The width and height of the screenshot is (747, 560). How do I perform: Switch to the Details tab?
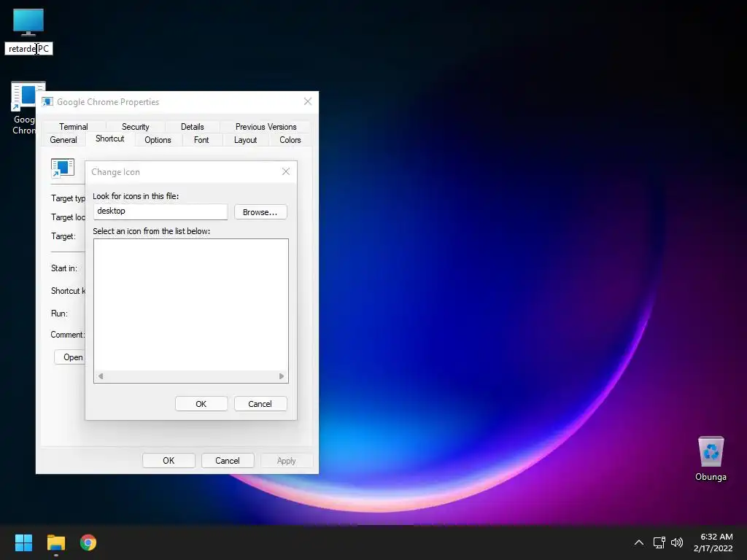point(193,127)
